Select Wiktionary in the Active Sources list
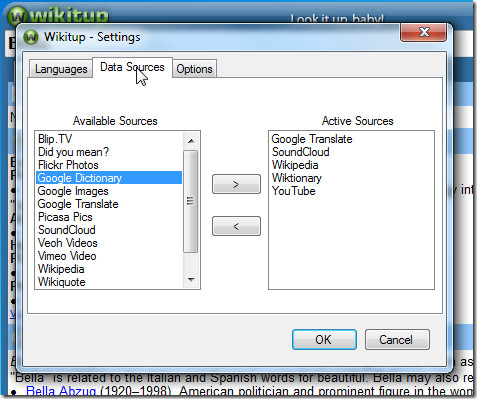Image resolution: width=477 pixels, height=399 pixels. coord(297,178)
